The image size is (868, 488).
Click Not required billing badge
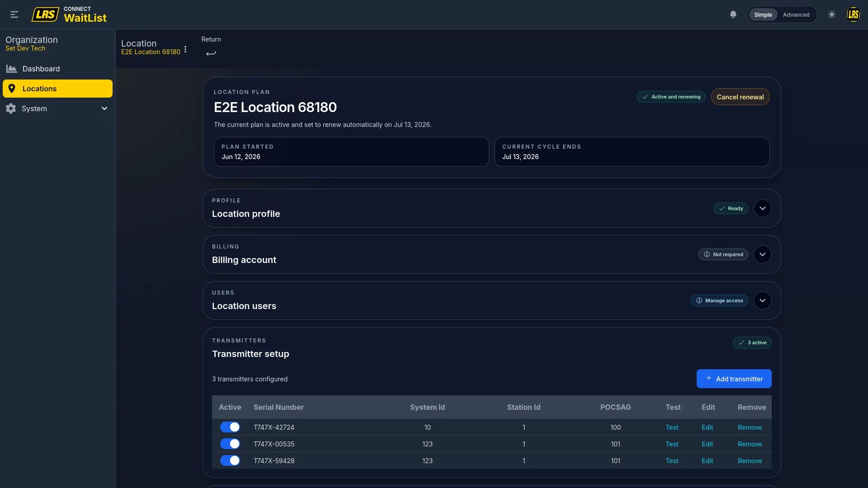coord(723,254)
